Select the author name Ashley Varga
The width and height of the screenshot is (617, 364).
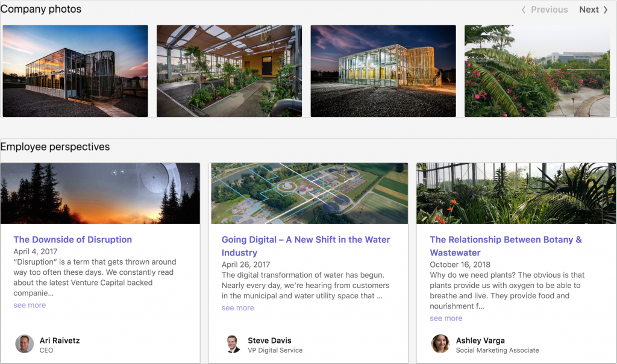[480, 340]
